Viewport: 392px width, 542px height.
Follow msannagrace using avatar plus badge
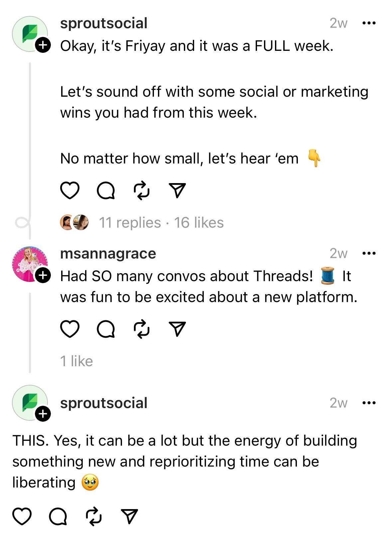click(43, 275)
